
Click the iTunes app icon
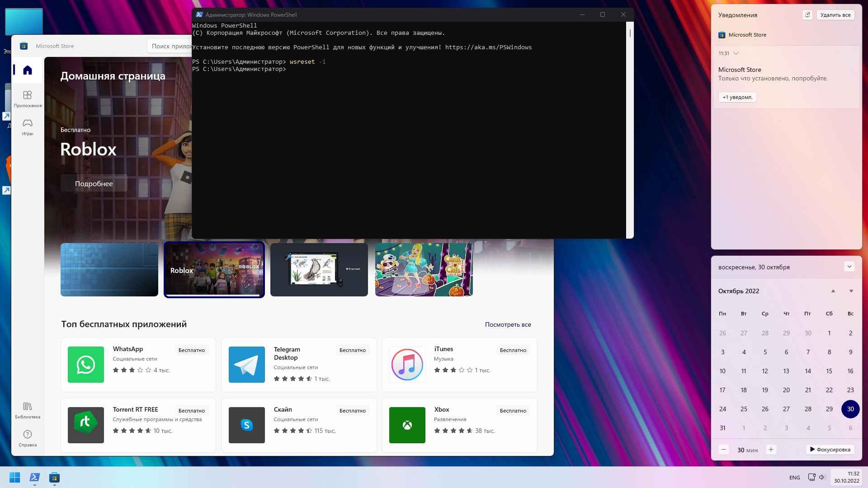(x=407, y=365)
